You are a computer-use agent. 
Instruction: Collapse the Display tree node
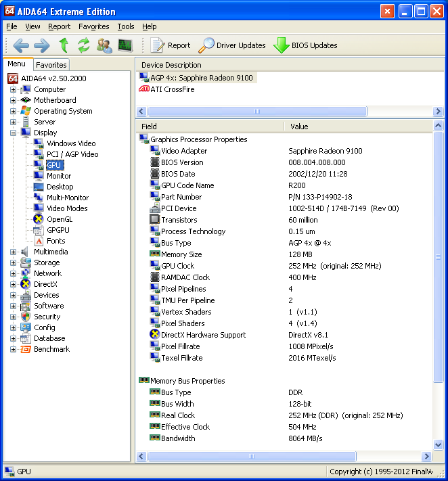click(13, 133)
